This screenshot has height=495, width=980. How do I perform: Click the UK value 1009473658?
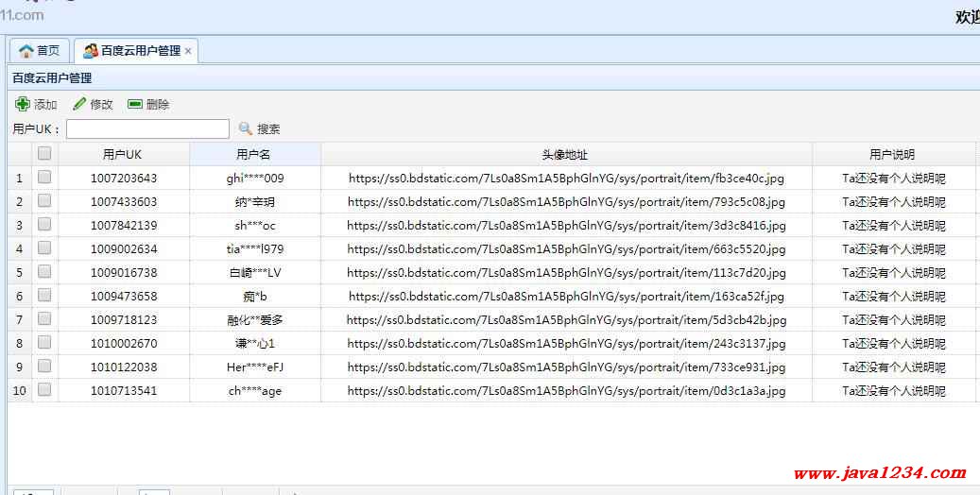pos(124,297)
